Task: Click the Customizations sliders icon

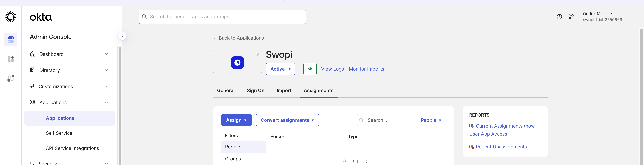Action: (x=32, y=86)
